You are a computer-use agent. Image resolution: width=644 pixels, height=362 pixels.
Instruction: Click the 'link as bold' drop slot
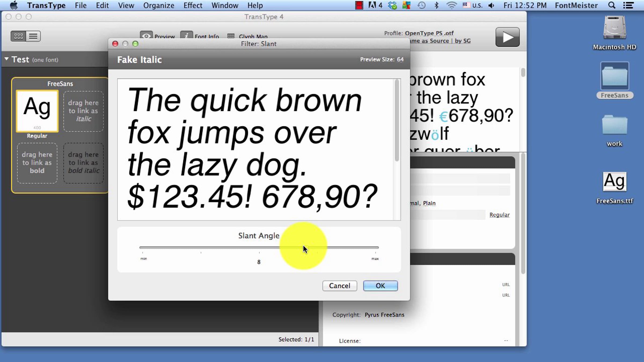[37, 163]
